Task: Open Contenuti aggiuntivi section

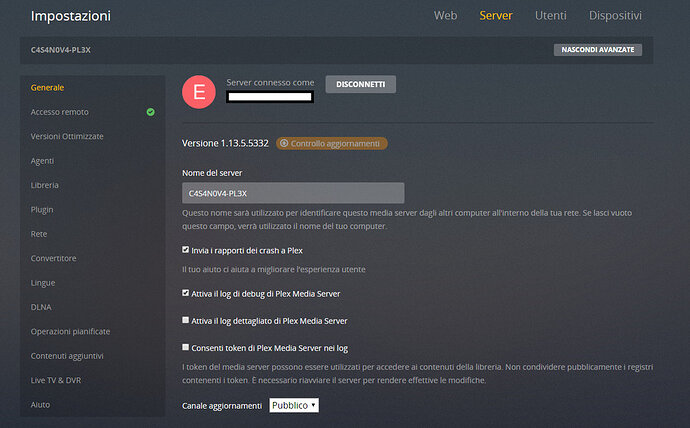Action: tap(67, 356)
